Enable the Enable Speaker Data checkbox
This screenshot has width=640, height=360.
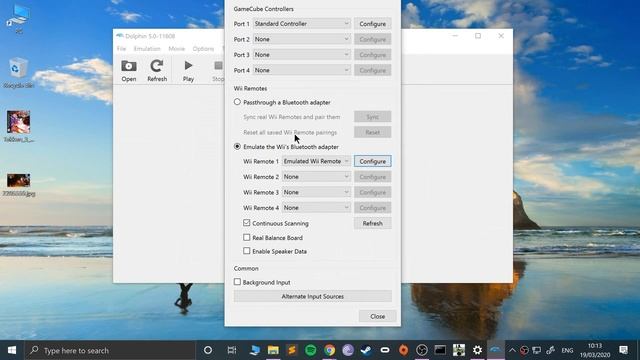tap(247, 251)
